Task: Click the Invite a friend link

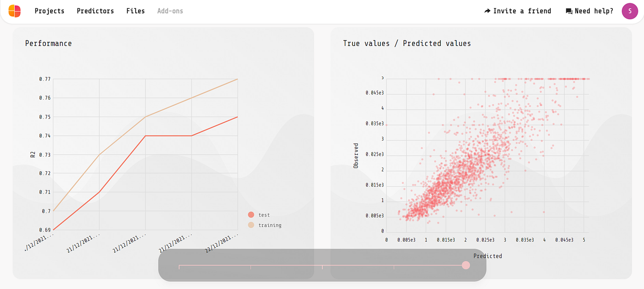Action: click(522, 11)
